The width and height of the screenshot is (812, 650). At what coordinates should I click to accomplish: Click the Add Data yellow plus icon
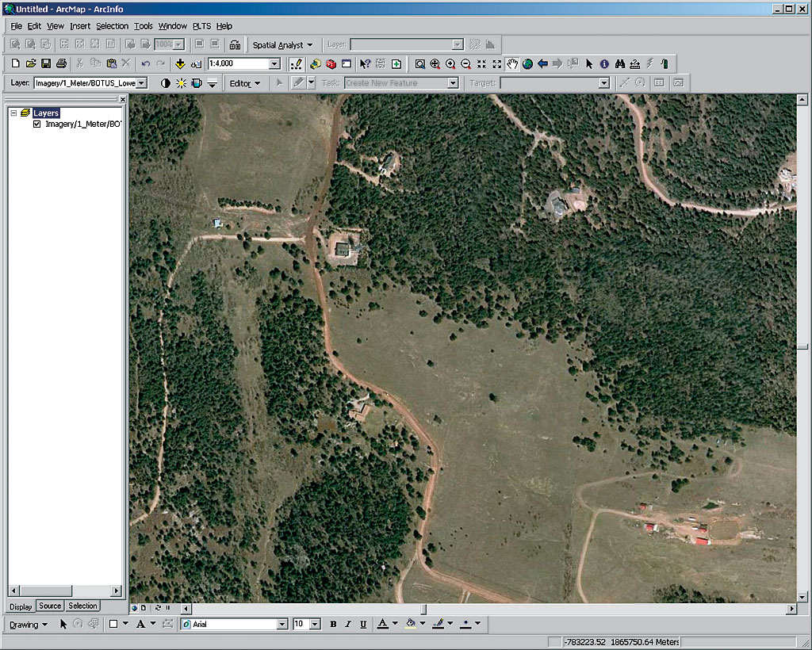180,63
